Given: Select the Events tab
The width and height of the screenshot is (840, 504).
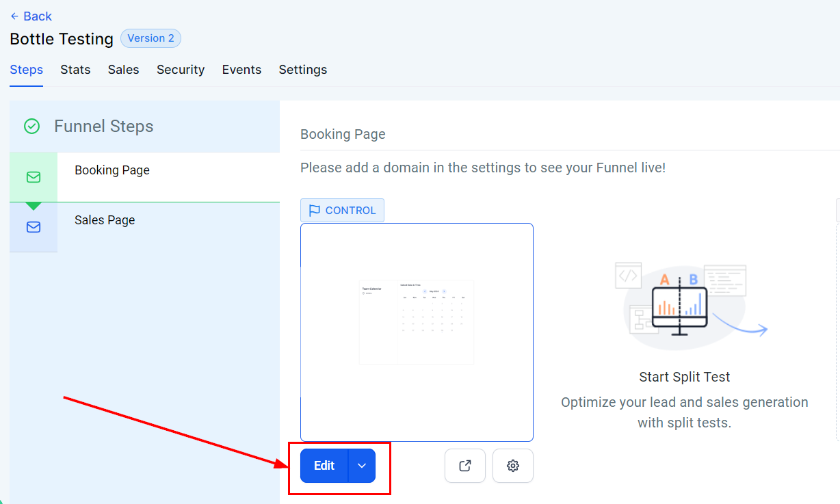Looking at the screenshot, I should click(x=241, y=70).
